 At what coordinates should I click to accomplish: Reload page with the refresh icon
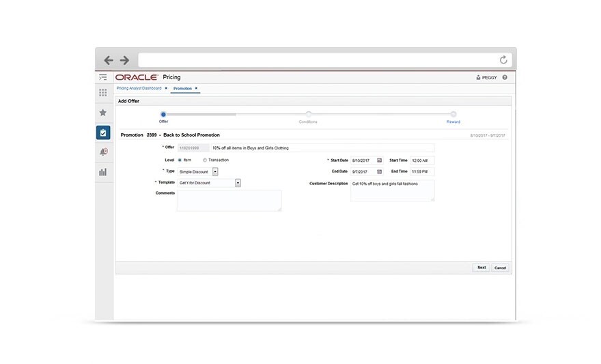[x=503, y=60]
